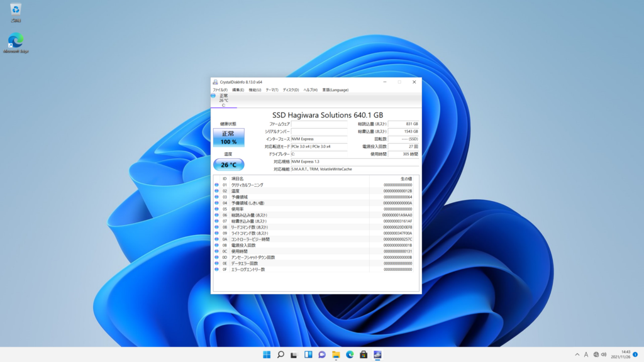Screen dimensions: 644x362
Task: Click the 項目名 column header
Action: (x=237, y=179)
